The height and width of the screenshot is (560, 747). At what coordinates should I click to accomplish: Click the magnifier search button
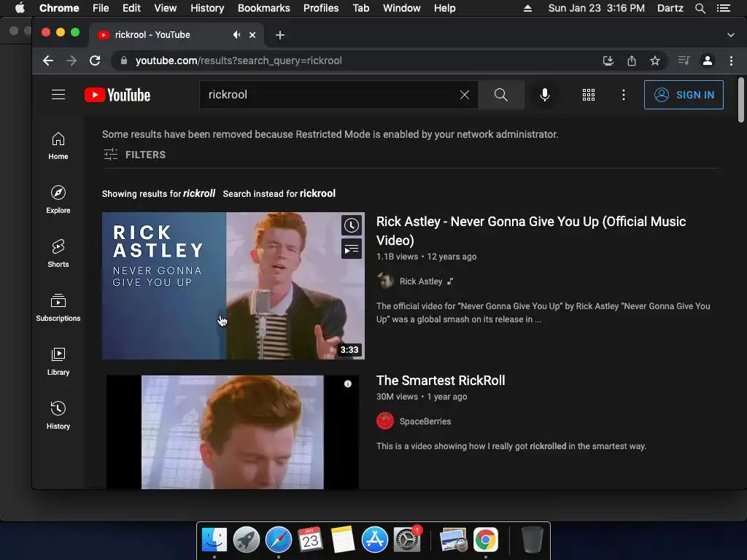click(500, 95)
